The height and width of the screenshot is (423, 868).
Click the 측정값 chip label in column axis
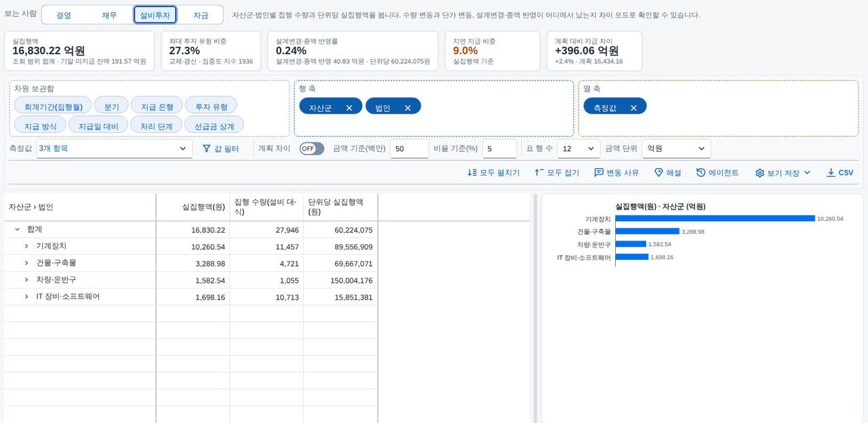click(x=605, y=108)
